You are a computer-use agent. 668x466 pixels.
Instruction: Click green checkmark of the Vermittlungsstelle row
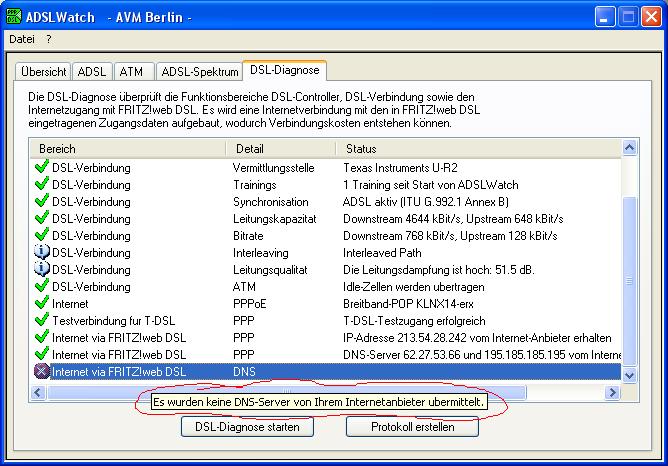[x=41, y=167]
